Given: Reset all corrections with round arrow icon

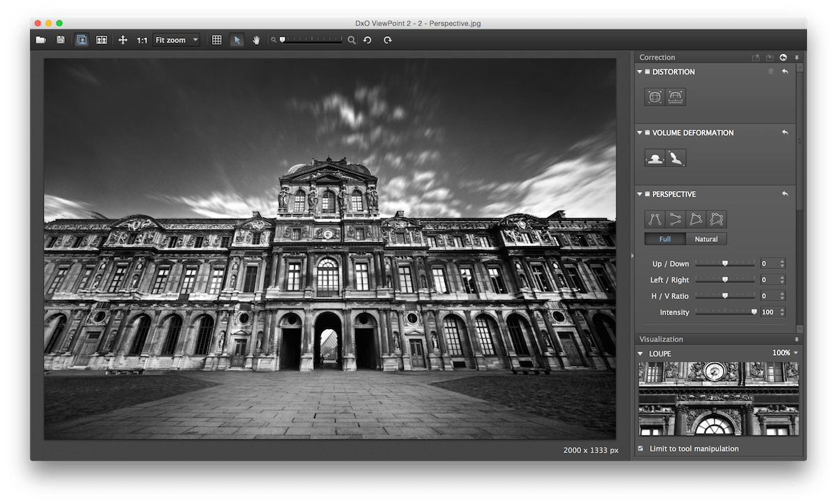Looking at the screenshot, I should (x=783, y=58).
